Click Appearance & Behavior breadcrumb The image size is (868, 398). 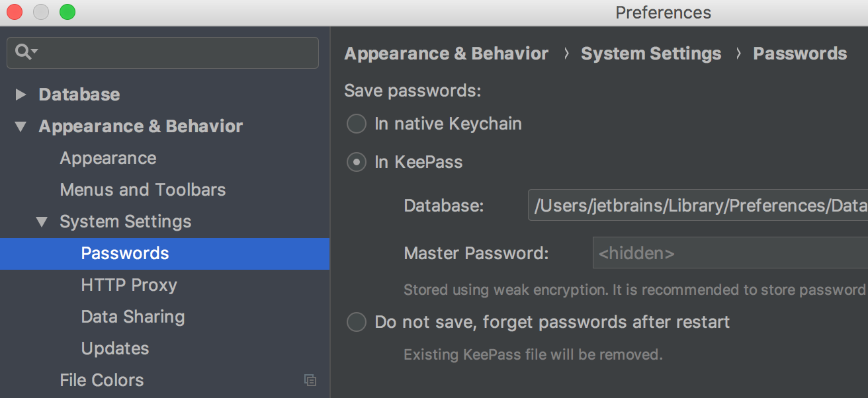point(447,54)
